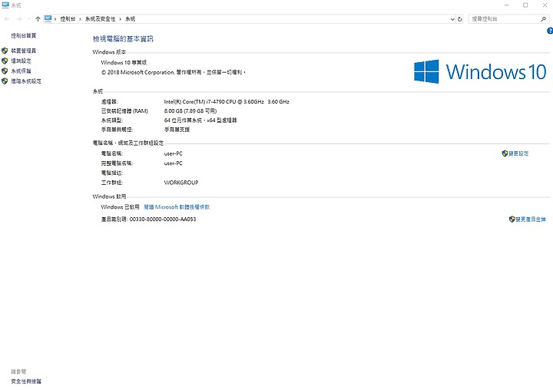
Task: Select the 2018 Microsoft Corporation copyright text
Action: [173, 72]
